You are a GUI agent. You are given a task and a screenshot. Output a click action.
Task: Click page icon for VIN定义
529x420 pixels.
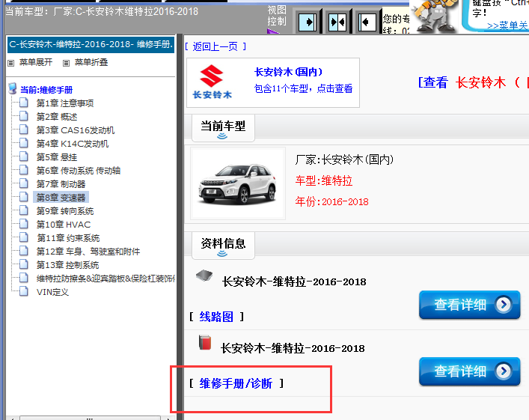(x=24, y=291)
